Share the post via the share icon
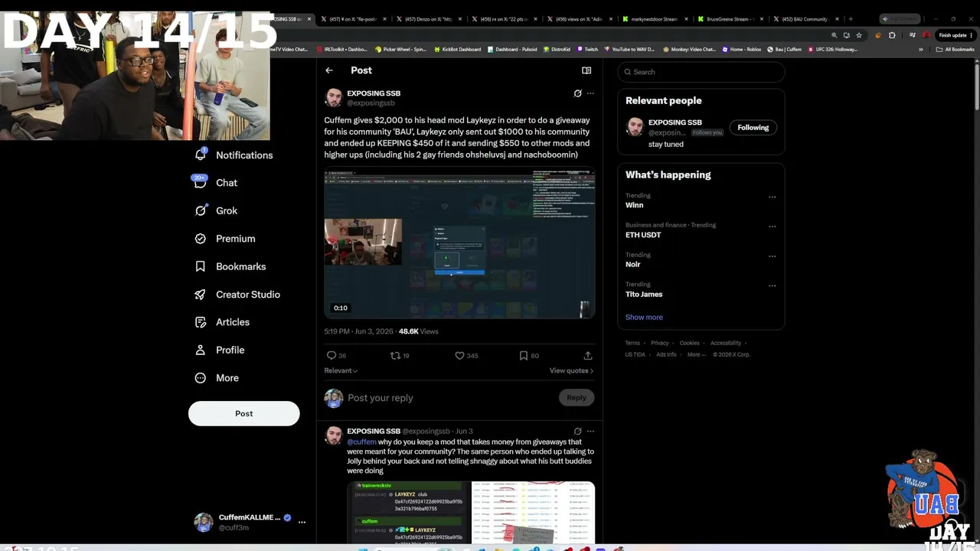This screenshot has width=980, height=551. pos(588,355)
